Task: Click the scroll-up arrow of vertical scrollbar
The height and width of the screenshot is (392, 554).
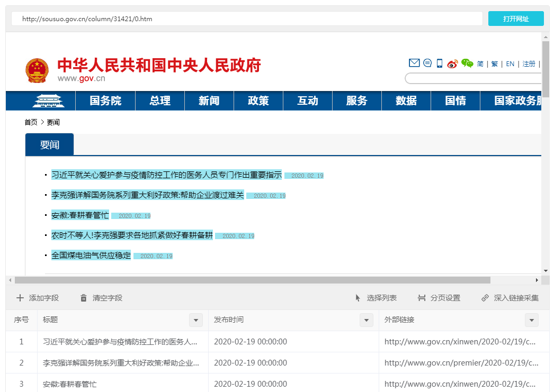Action: (x=546, y=37)
